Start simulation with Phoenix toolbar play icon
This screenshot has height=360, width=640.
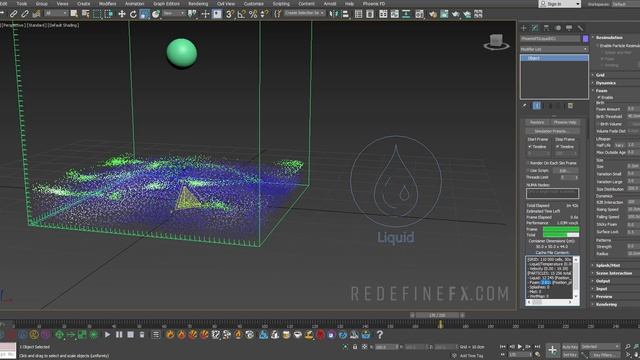point(107,335)
